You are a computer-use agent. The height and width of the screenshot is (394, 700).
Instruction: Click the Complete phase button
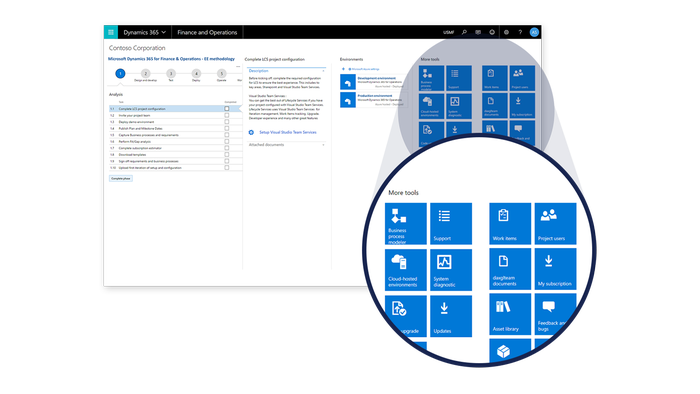pyautogui.click(x=121, y=178)
